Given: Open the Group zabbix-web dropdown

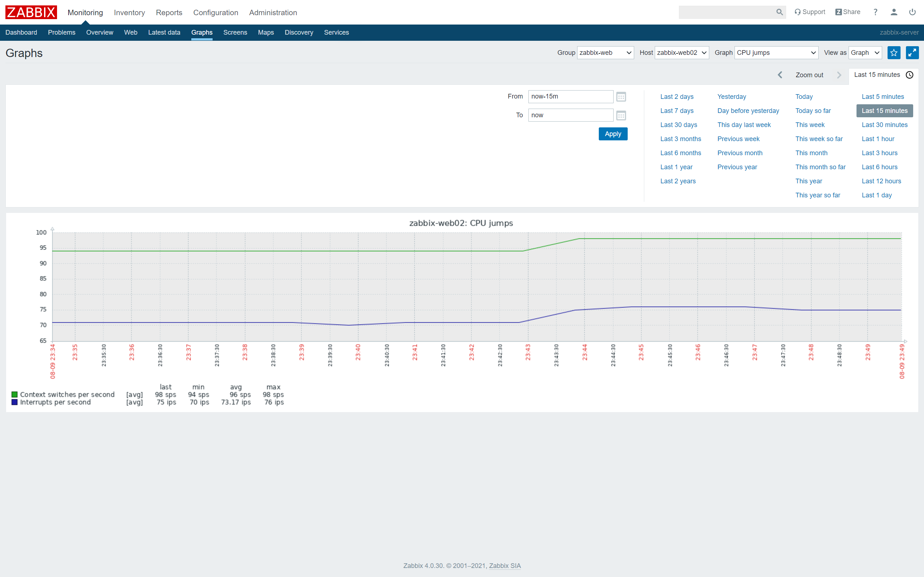Looking at the screenshot, I should (x=605, y=53).
